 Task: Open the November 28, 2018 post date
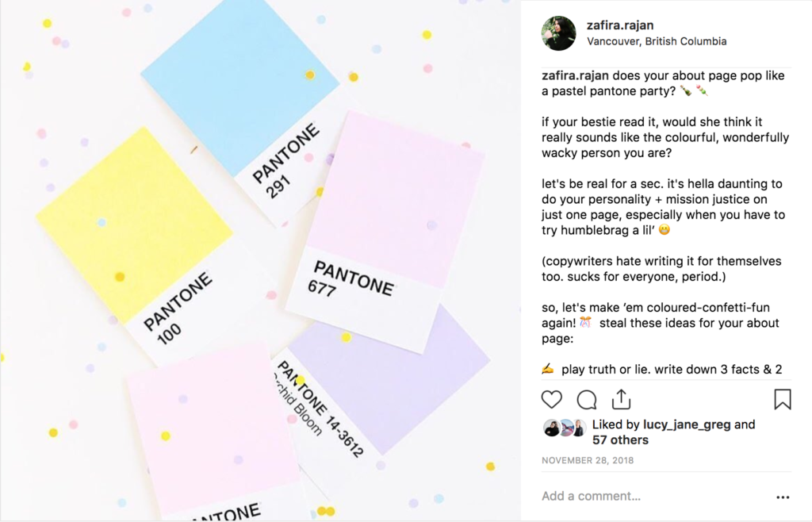(588, 460)
